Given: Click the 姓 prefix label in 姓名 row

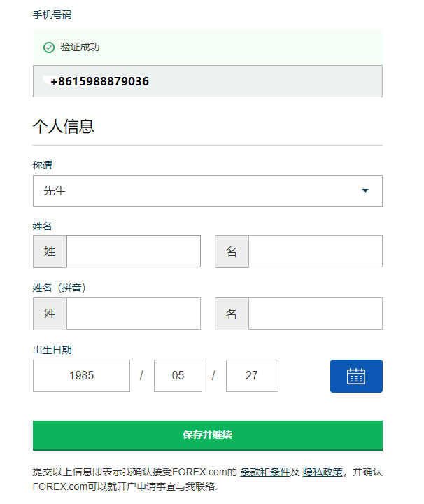Looking at the screenshot, I should pyautogui.click(x=50, y=251).
